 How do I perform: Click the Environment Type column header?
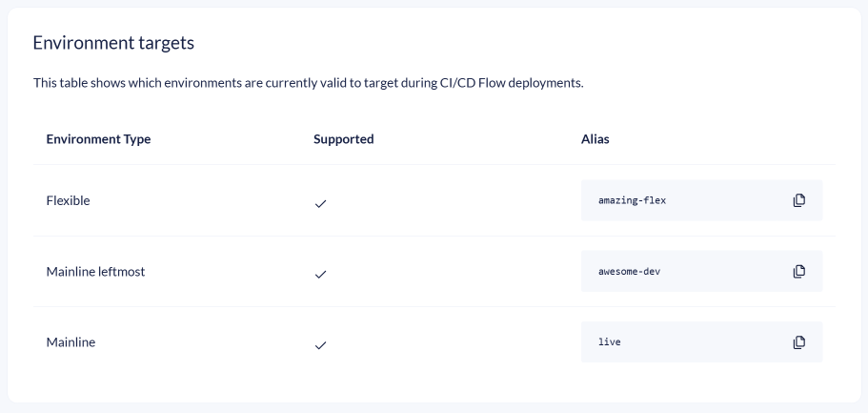pos(98,139)
